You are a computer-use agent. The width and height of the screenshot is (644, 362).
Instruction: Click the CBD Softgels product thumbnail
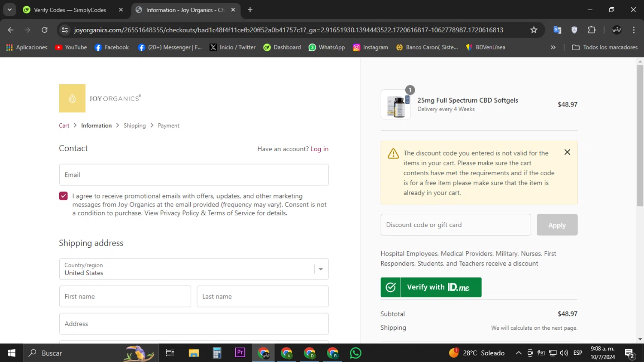click(396, 105)
